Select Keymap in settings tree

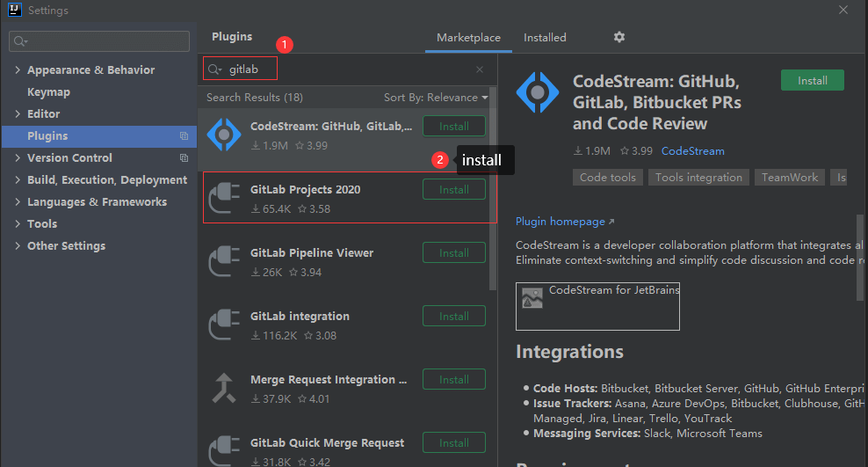click(48, 92)
